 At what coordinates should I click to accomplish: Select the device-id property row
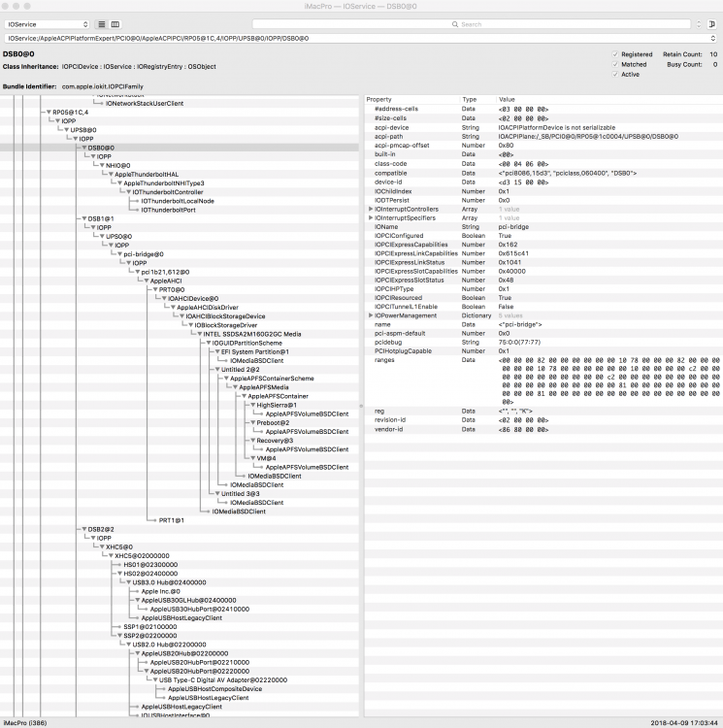543,182
